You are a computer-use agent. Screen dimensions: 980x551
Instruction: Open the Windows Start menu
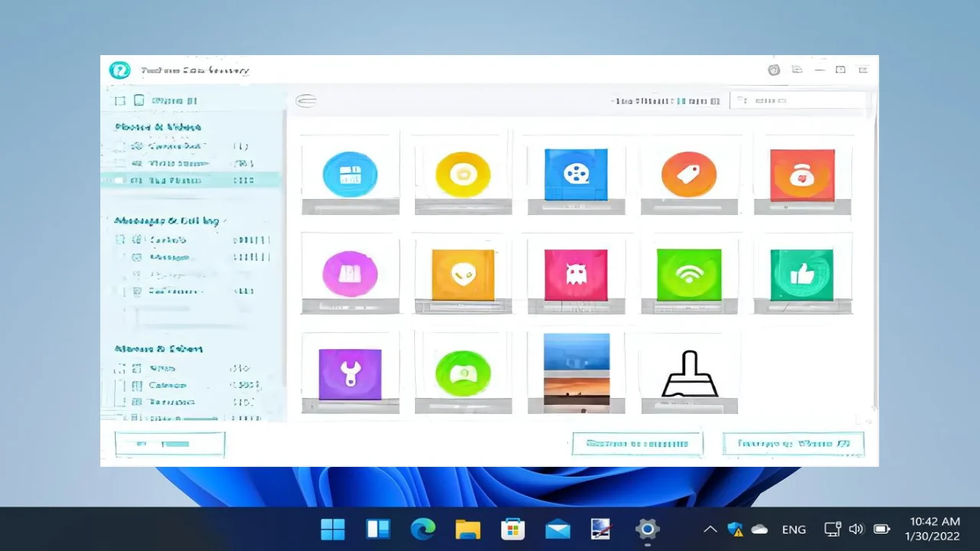coord(333,529)
